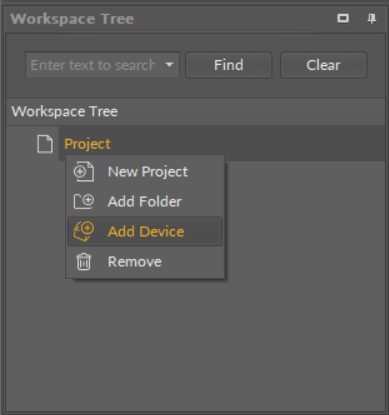Click the orange Add Device icon
This screenshot has width=389, height=415.
[83, 231]
